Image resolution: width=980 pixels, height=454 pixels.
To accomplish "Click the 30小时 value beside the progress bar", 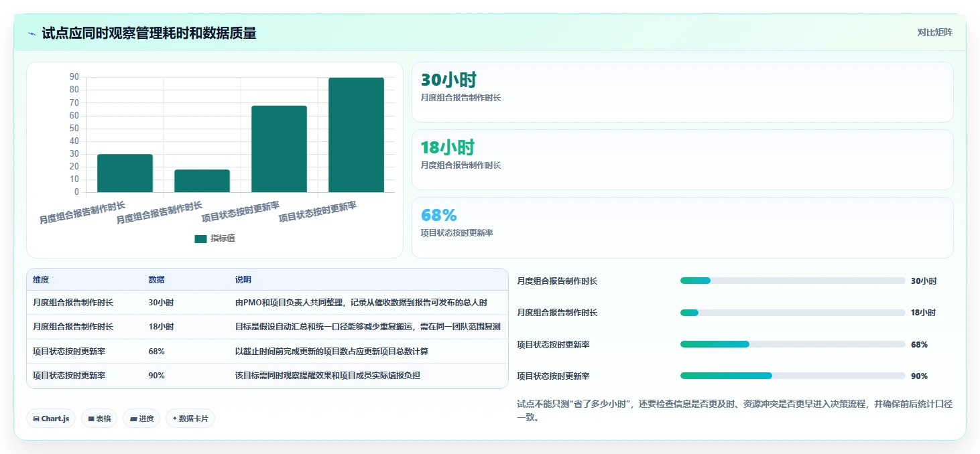I will (x=924, y=281).
